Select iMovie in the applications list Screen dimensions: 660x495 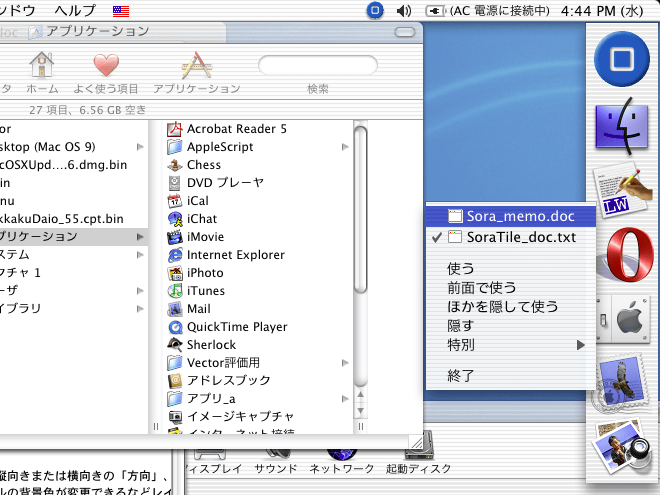196,237
